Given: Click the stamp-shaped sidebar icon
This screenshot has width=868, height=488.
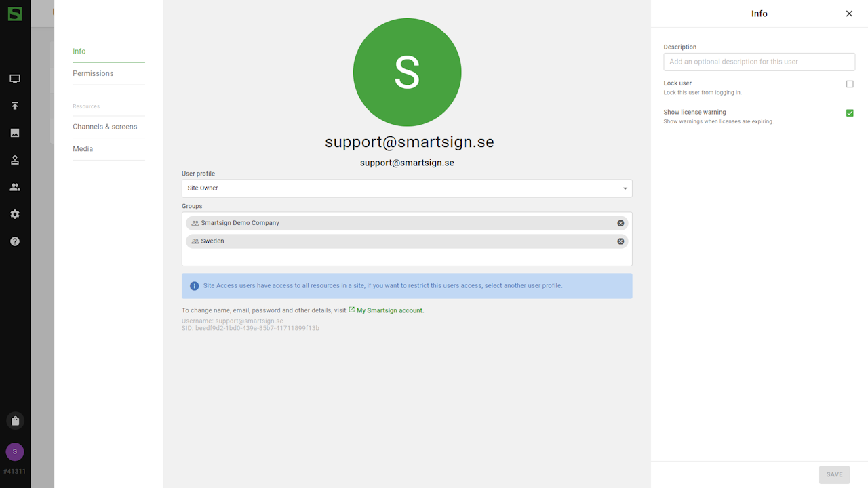Looking at the screenshot, I should coord(15,160).
